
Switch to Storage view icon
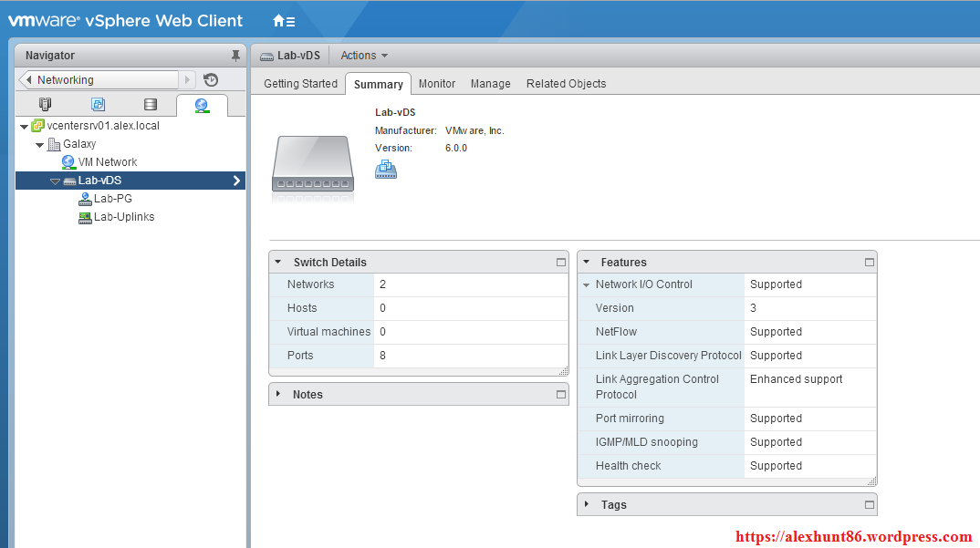[150, 105]
